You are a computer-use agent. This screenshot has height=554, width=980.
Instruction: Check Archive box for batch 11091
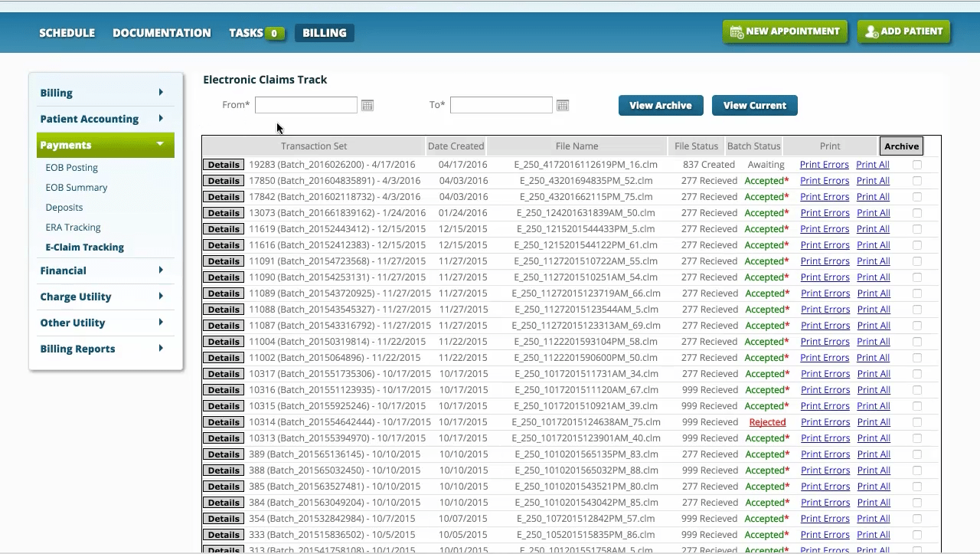[x=917, y=261]
